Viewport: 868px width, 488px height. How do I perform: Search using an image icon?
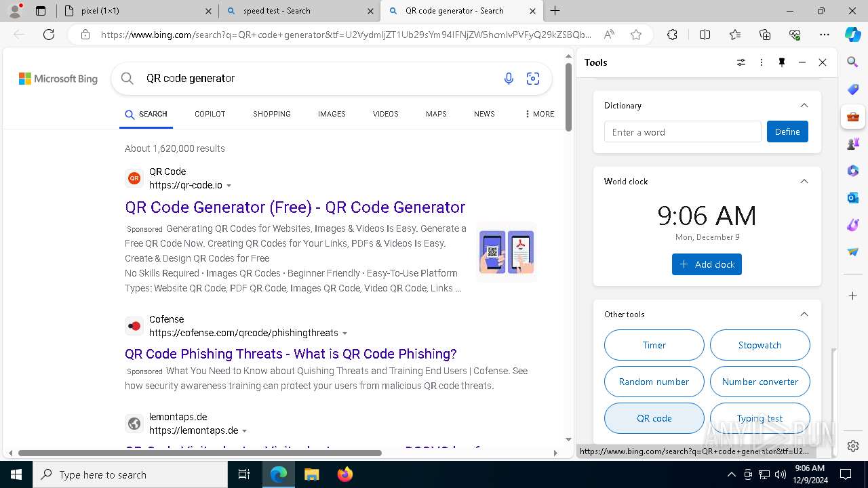(533, 79)
